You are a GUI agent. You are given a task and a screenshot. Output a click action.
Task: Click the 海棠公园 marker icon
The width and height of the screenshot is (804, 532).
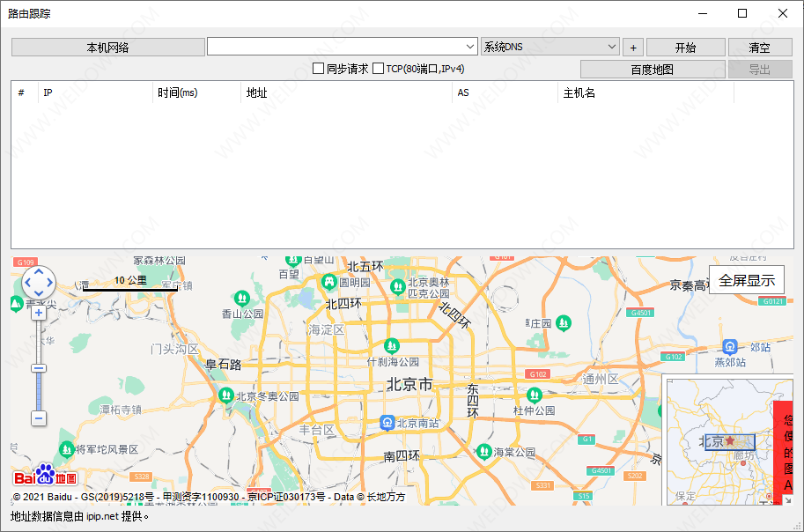click(484, 452)
